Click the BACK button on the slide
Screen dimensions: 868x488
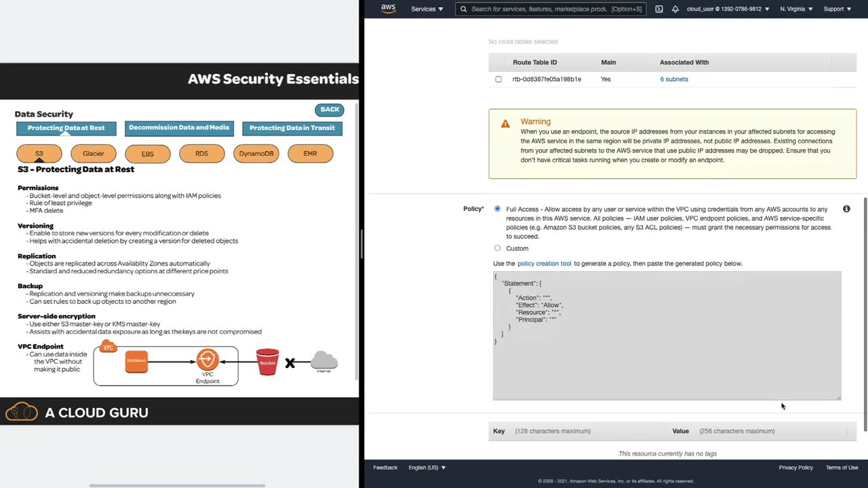330,110
